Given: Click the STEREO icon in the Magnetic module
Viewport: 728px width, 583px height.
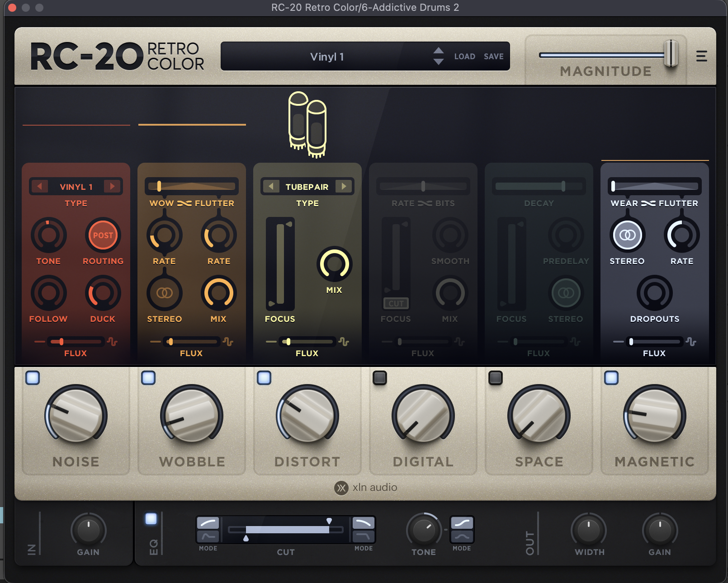Looking at the screenshot, I should click(627, 235).
